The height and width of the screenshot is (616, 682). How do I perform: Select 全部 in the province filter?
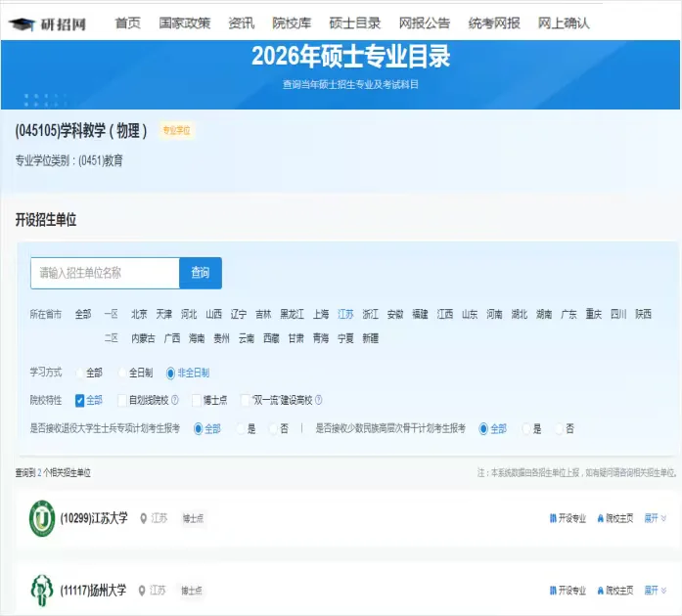(83, 314)
